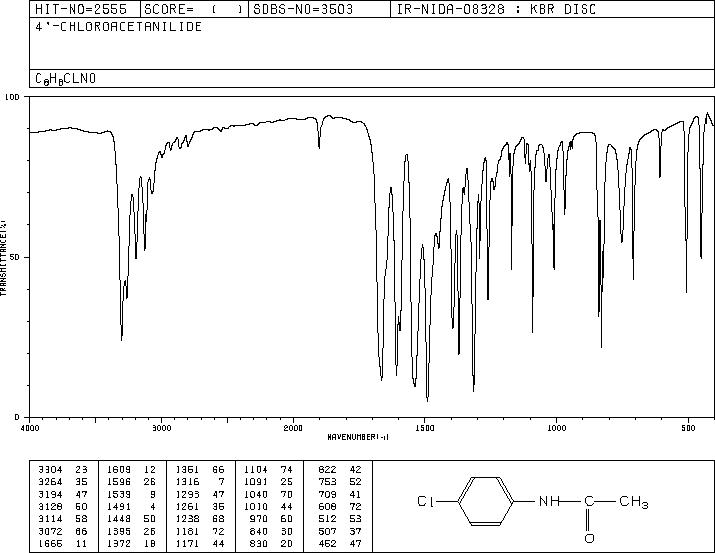Select the molecular formula C8H8ClNO
The height and width of the screenshot is (553, 715).
tap(65, 78)
